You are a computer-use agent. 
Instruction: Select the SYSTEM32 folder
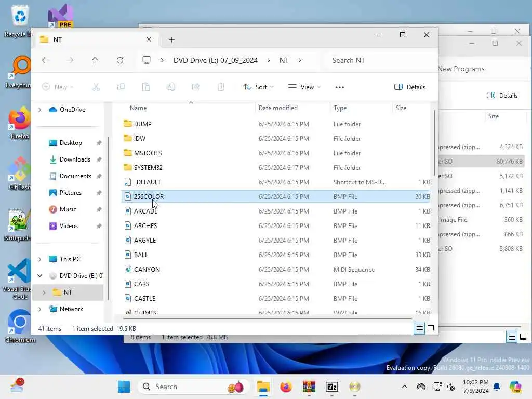pyautogui.click(x=275, y=168)
